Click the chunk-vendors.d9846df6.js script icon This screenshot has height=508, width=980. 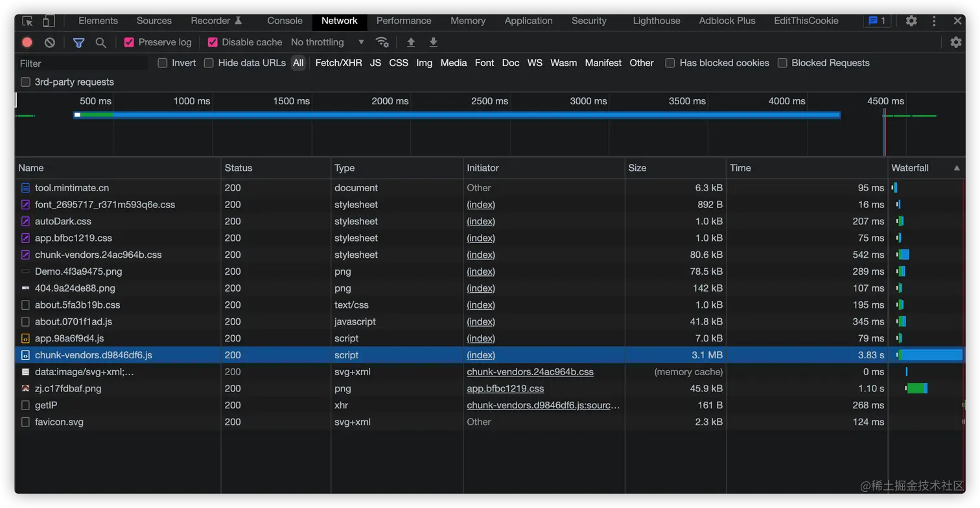(25, 355)
